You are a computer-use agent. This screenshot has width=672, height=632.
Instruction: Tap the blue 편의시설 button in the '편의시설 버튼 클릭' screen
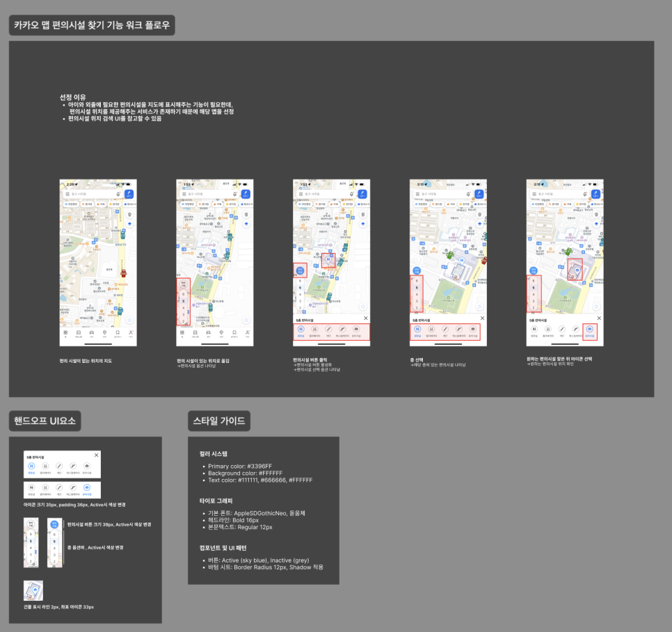(300, 270)
